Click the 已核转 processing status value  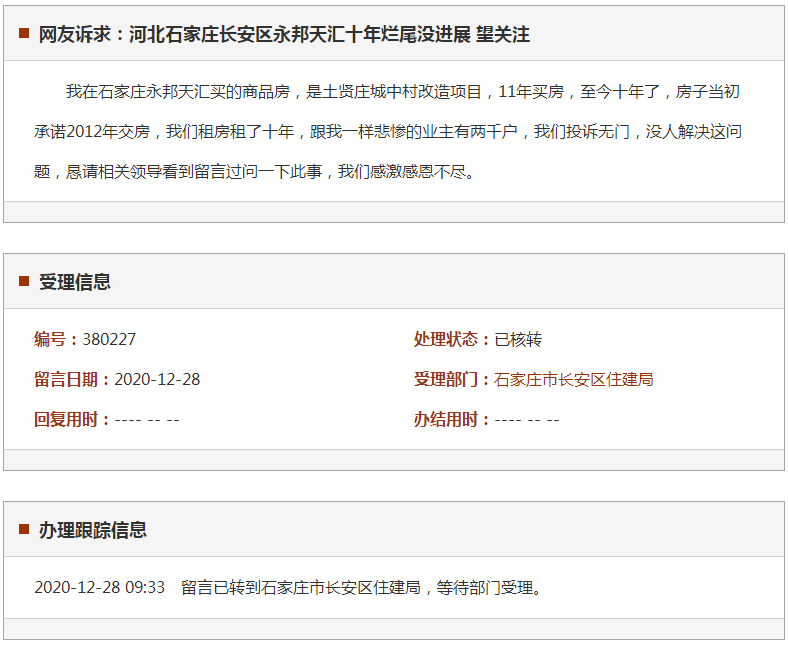point(518,340)
